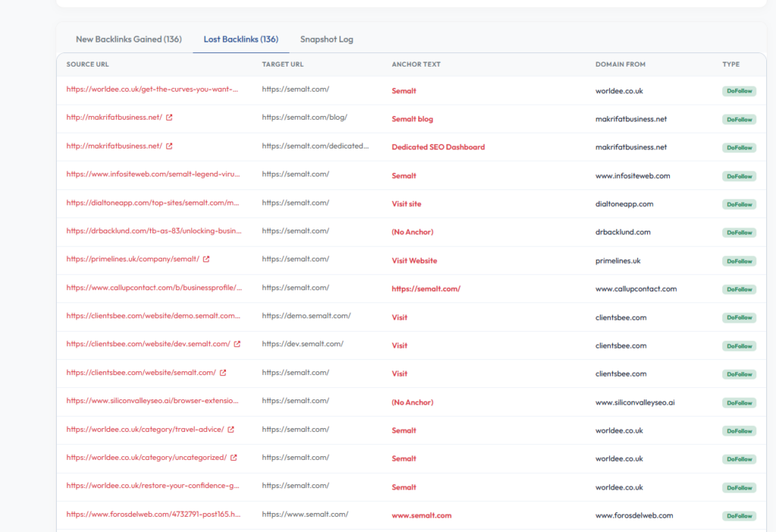
Task: Switch to New Backlinks Gained tab
Action: [x=129, y=39]
